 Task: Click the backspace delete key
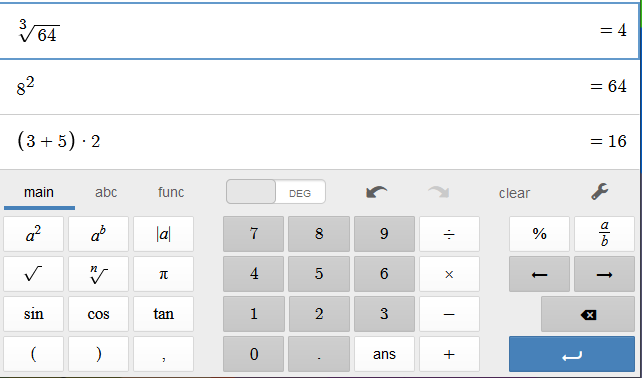point(588,314)
